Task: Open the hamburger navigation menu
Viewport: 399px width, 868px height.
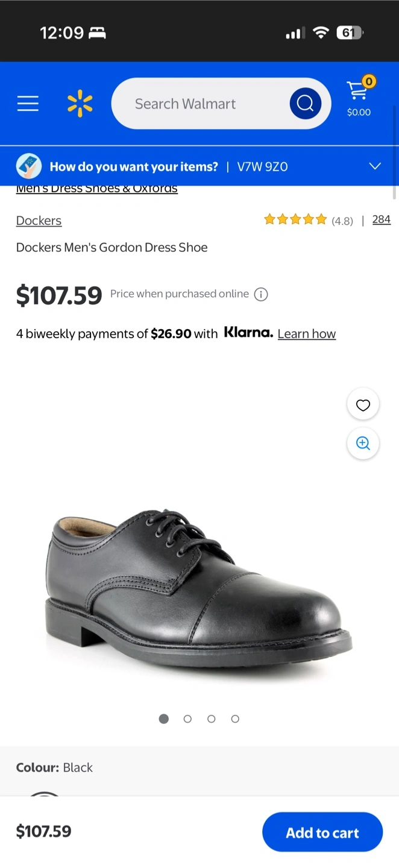Action: [28, 104]
